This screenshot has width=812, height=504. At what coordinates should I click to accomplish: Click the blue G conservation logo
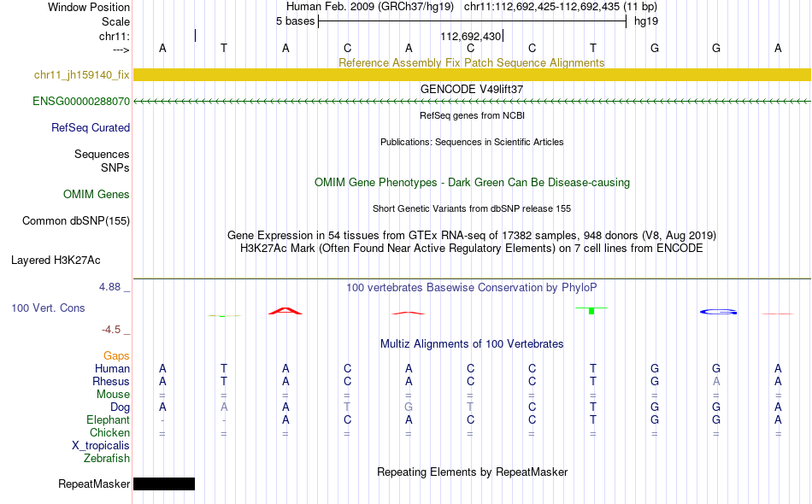click(718, 312)
